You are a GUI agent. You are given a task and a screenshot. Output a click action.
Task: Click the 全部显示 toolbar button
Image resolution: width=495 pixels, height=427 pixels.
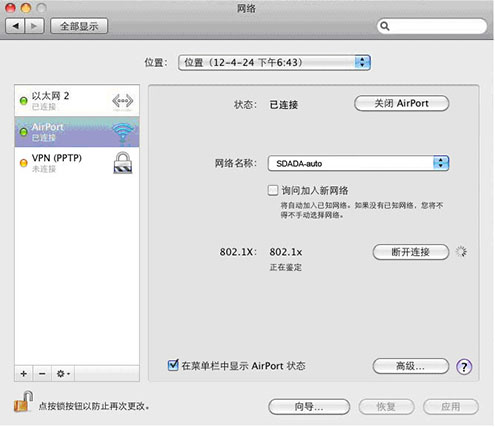tap(79, 26)
